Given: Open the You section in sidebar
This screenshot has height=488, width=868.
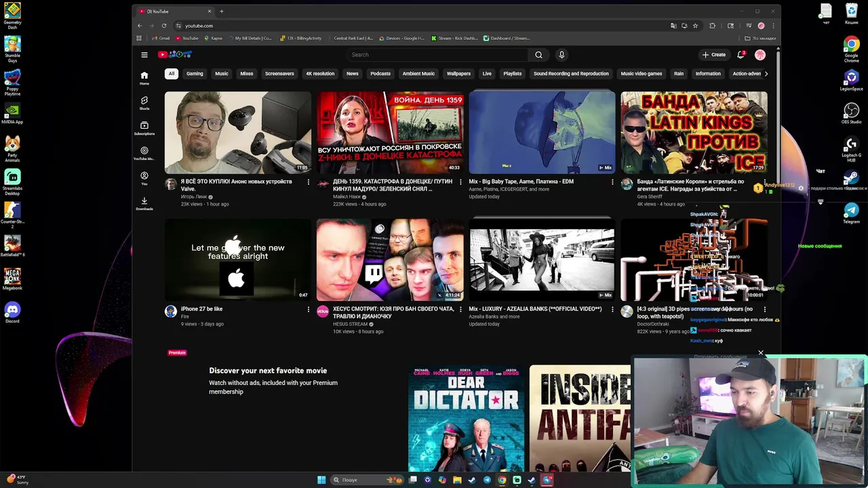Looking at the screenshot, I should pyautogui.click(x=144, y=178).
